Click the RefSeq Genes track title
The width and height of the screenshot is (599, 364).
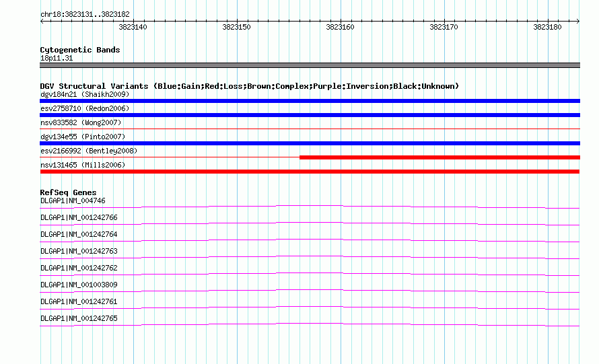[x=68, y=192]
